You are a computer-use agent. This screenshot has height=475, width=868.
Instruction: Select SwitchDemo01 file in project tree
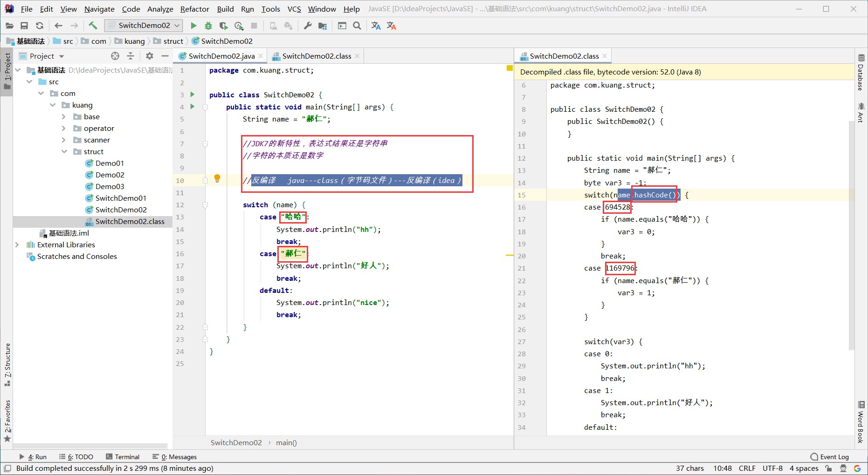(120, 198)
